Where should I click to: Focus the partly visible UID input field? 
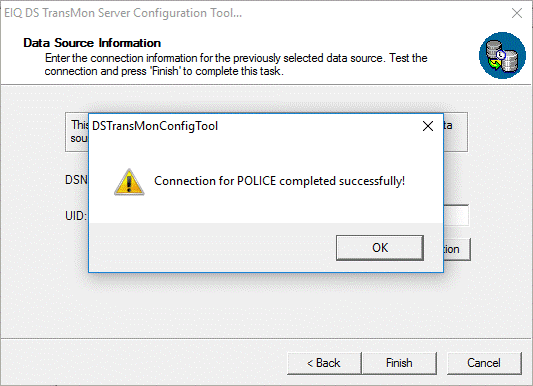click(456, 215)
